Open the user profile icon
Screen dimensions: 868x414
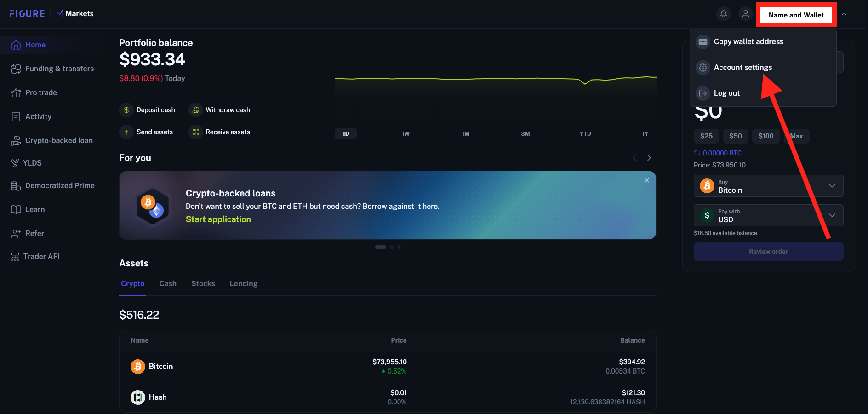(746, 14)
